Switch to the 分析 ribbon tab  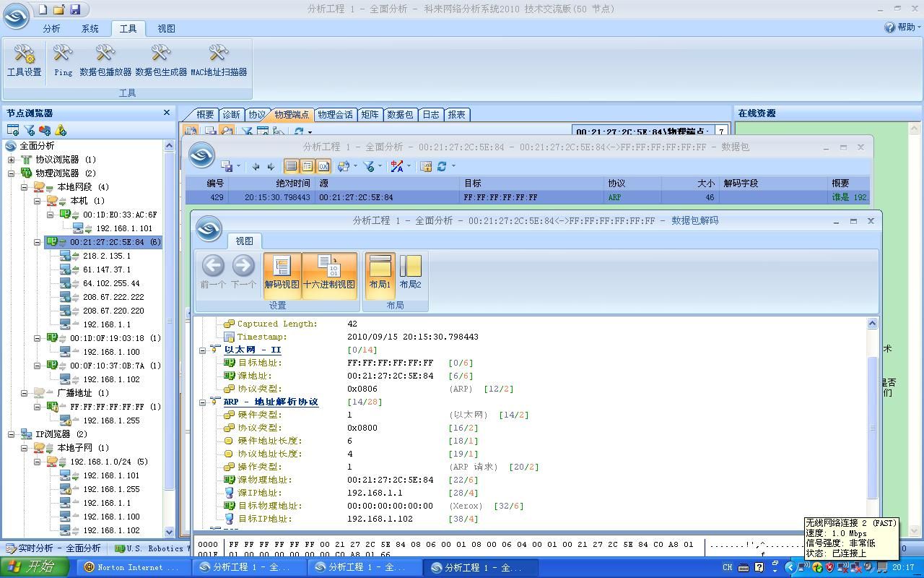51,29
